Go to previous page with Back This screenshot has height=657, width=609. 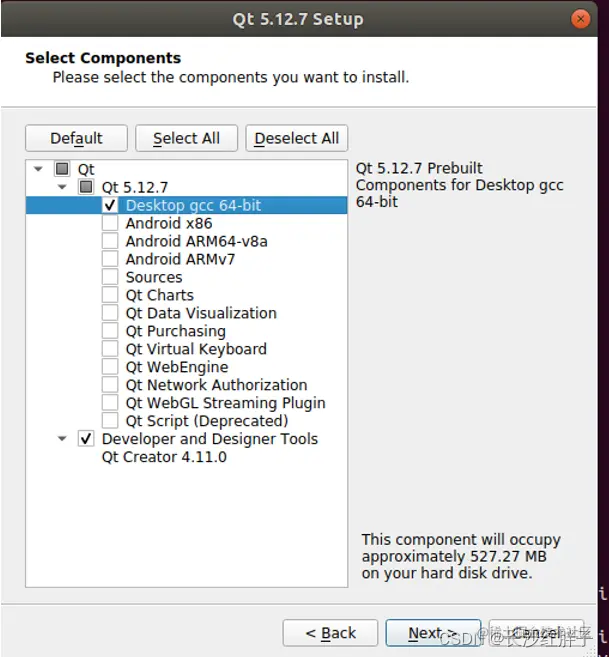coord(330,633)
